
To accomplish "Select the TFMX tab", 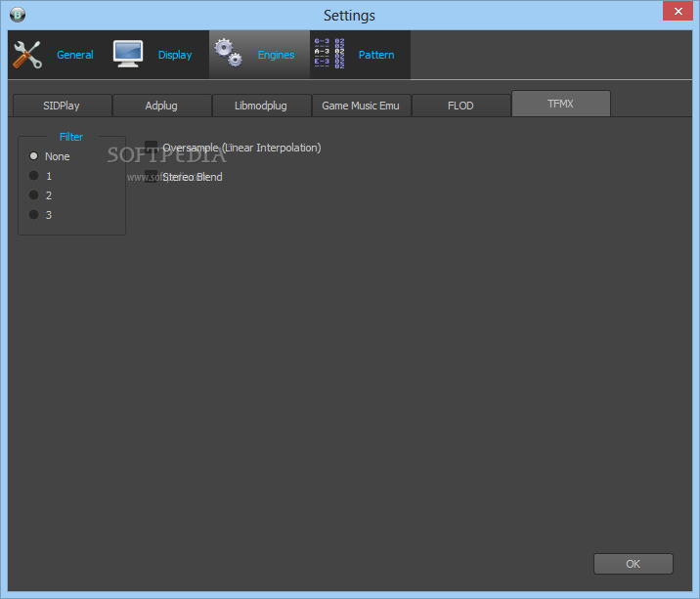I will (561, 104).
